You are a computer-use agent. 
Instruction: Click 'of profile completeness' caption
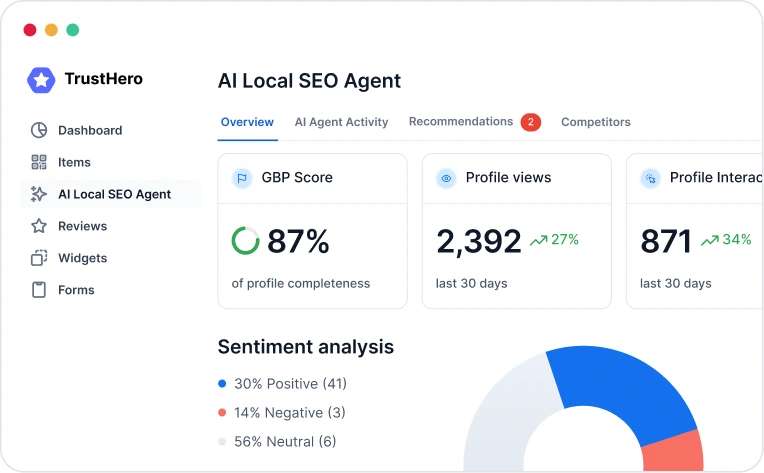click(301, 284)
